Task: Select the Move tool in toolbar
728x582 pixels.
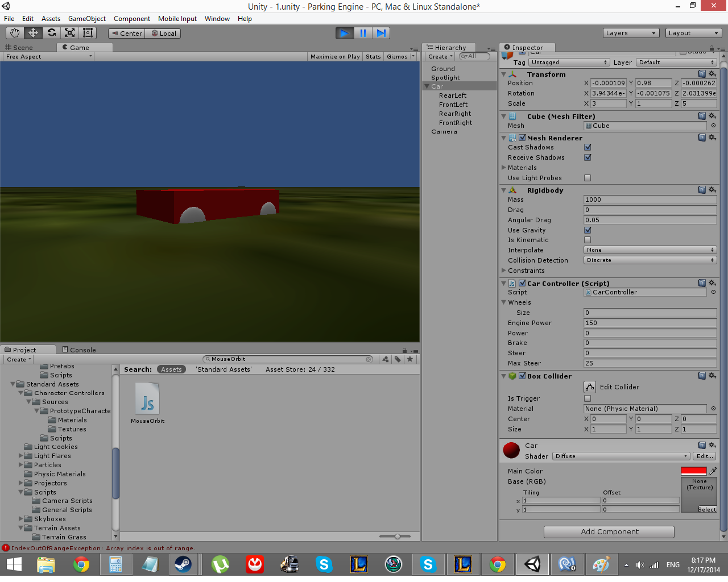Action: point(33,33)
